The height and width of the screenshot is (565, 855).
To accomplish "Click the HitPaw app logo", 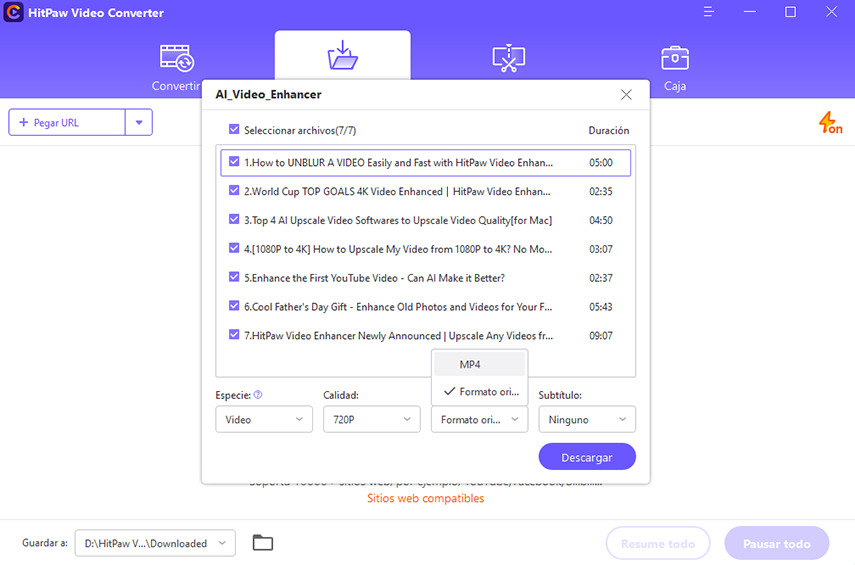I will (x=13, y=12).
